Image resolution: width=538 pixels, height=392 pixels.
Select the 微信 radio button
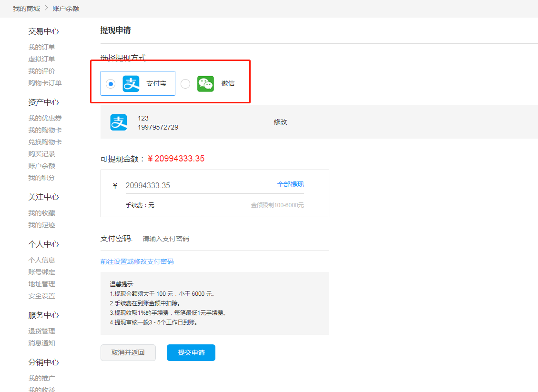point(185,84)
